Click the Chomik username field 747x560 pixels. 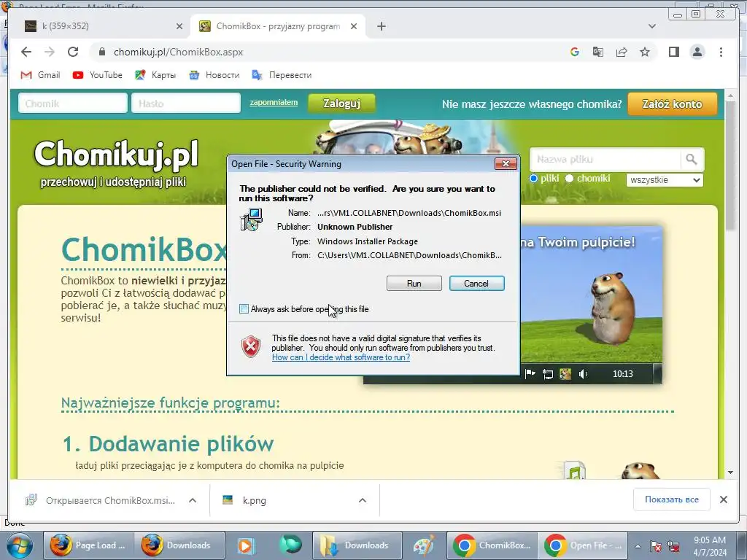pos(73,104)
